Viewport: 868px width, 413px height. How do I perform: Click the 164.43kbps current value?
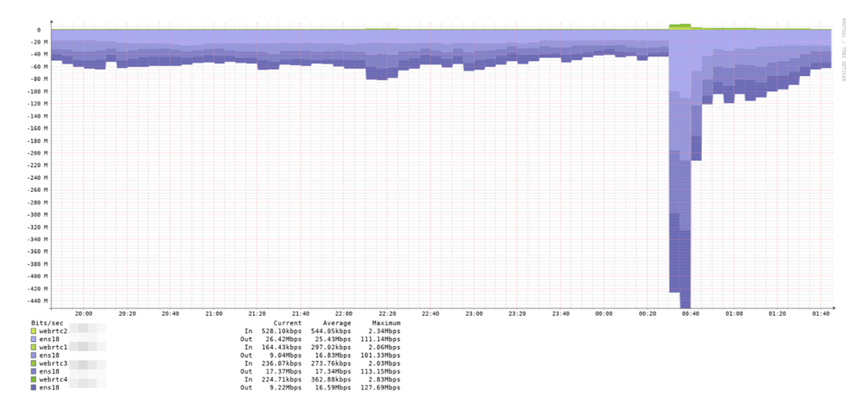click(x=281, y=347)
